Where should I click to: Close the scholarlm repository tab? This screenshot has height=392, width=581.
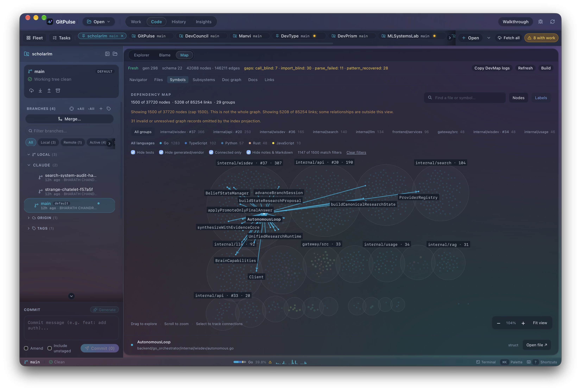122,36
